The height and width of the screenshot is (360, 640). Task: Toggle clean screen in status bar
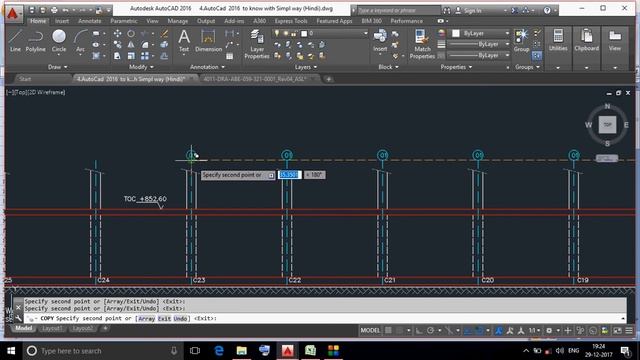[x=618, y=330]
